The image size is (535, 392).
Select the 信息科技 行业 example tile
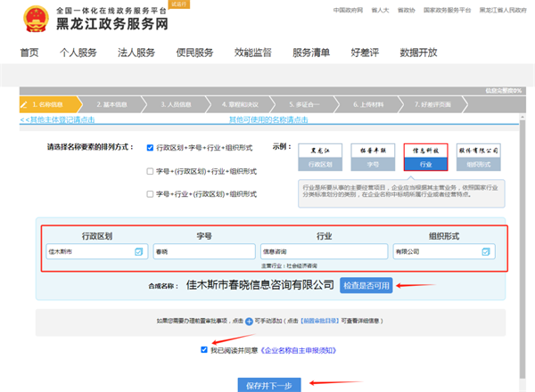point(425,157)
